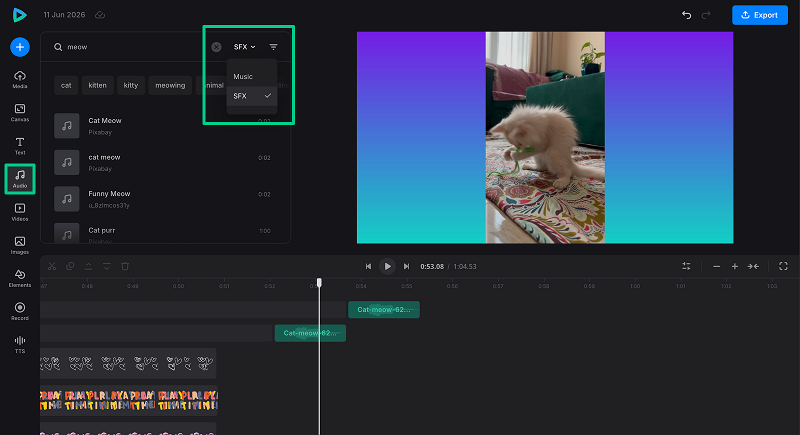Screen dimensions: 800x435
Task: Click the app logo in top-left corner
Action: point(19,15)
